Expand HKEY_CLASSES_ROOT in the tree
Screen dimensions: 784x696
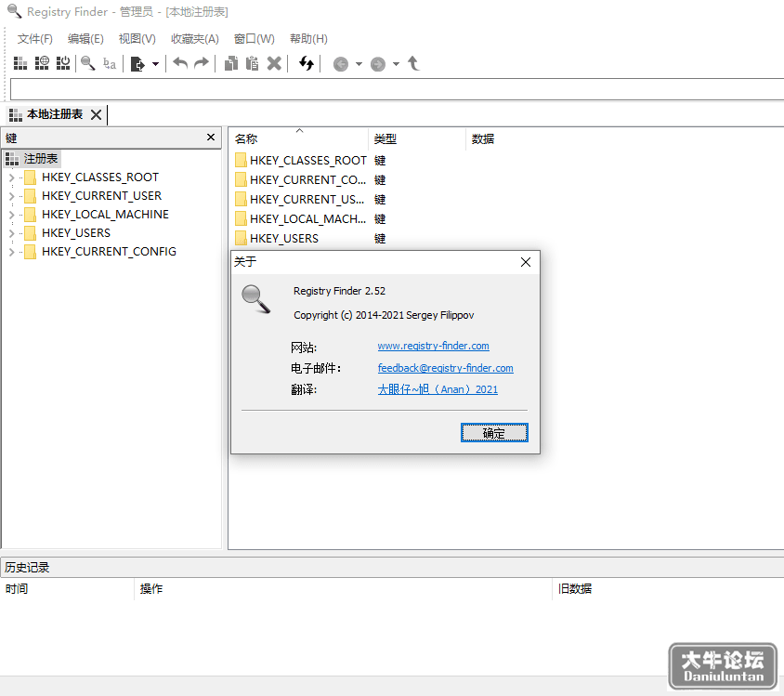[11, 177]
